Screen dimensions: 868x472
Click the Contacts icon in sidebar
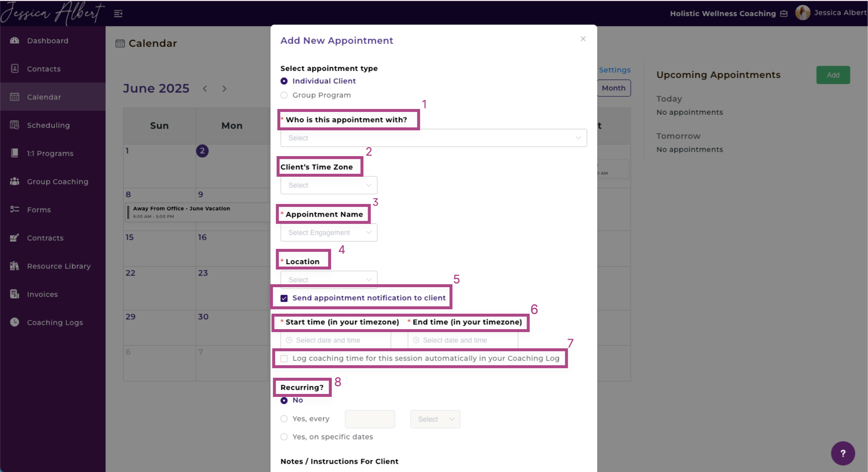[x=15, y=68]
